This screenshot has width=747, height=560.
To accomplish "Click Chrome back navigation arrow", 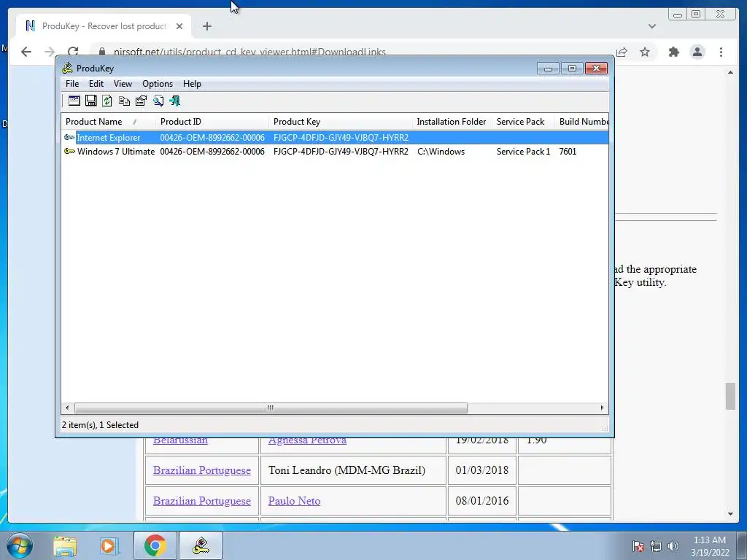I will tap(26, 52).
